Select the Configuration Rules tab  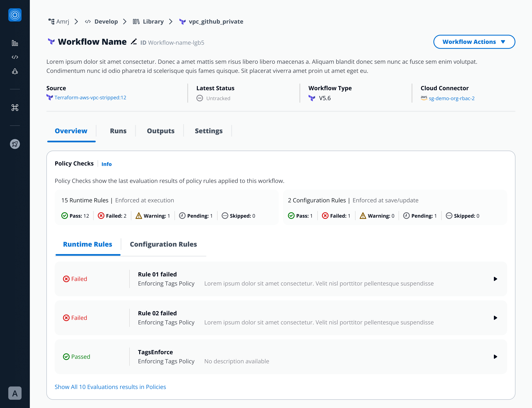[163, 244]
